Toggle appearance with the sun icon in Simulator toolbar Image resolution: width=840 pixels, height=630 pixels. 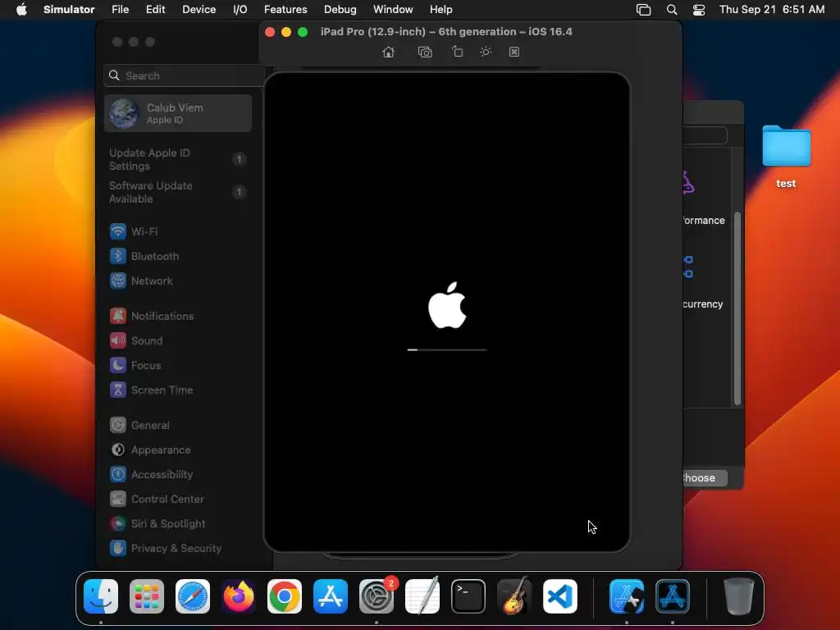(x=486, y=52)
